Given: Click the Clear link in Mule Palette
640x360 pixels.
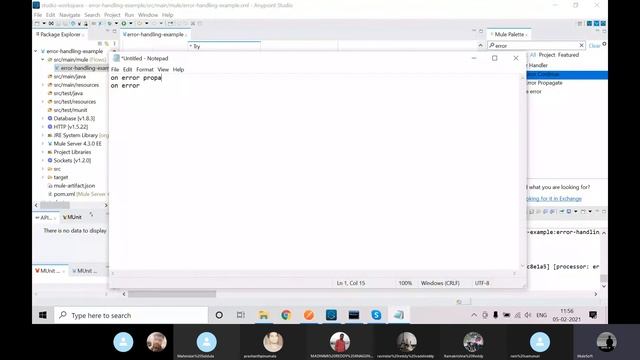Looking at the screenshot, I should (x=594, y=46).
